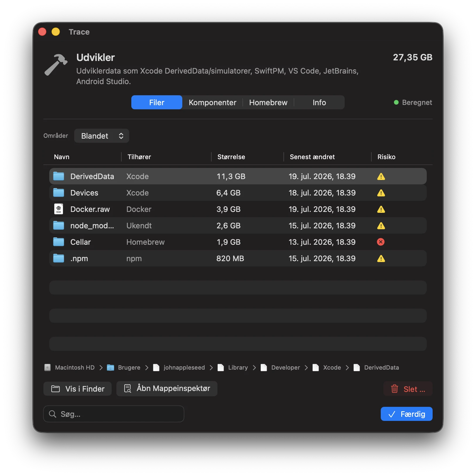The height and width of the screenshot is (476, 476).
Task: Click the Færdig button
Action: (407, 414)
